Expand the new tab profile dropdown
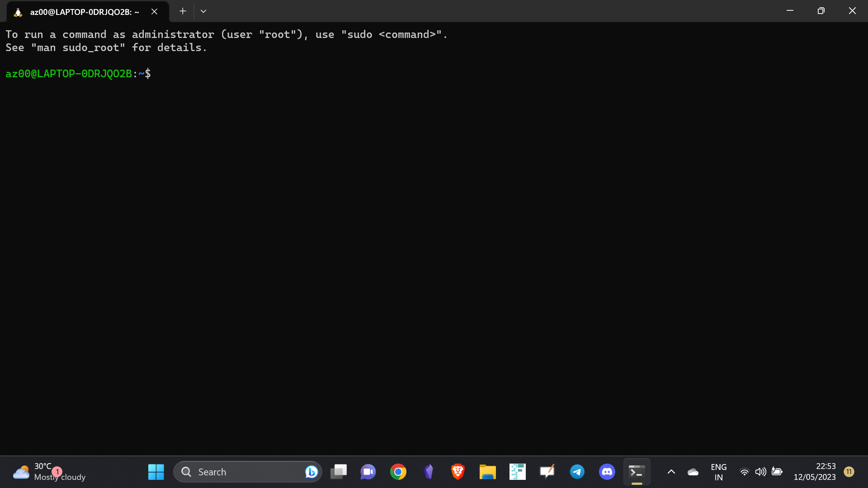This screenshot has height=488, width=868. point(203,11)
